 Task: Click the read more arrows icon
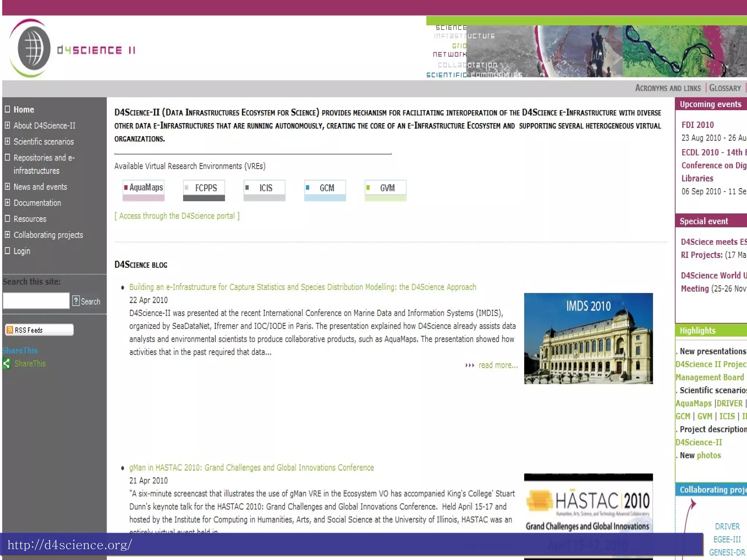pyautogui.click(x=469, y=365)
